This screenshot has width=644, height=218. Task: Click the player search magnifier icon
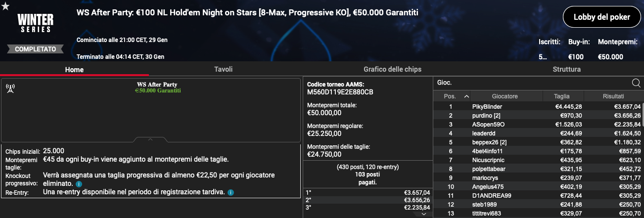point(637,83)
